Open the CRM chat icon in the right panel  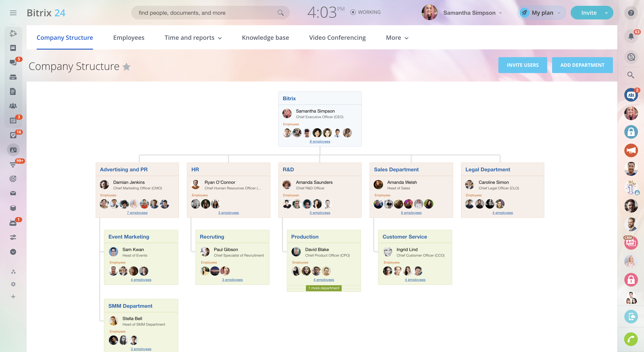[x=631, y=243]
